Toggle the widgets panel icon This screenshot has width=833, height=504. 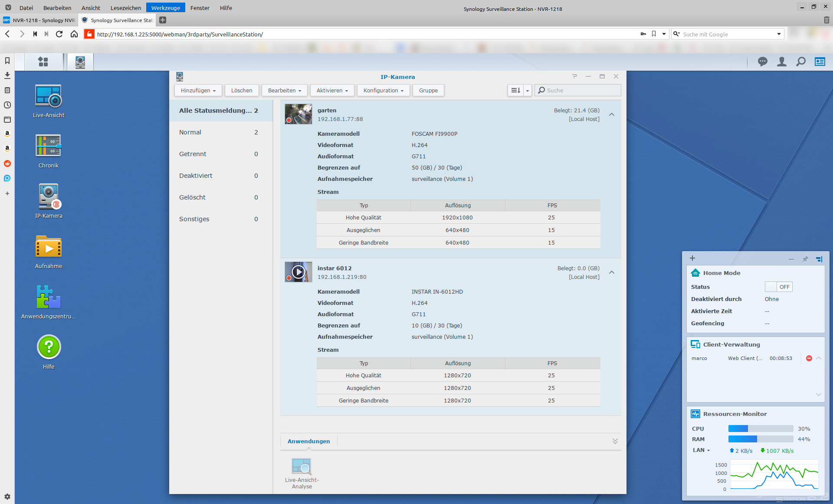tap(820, 62)
